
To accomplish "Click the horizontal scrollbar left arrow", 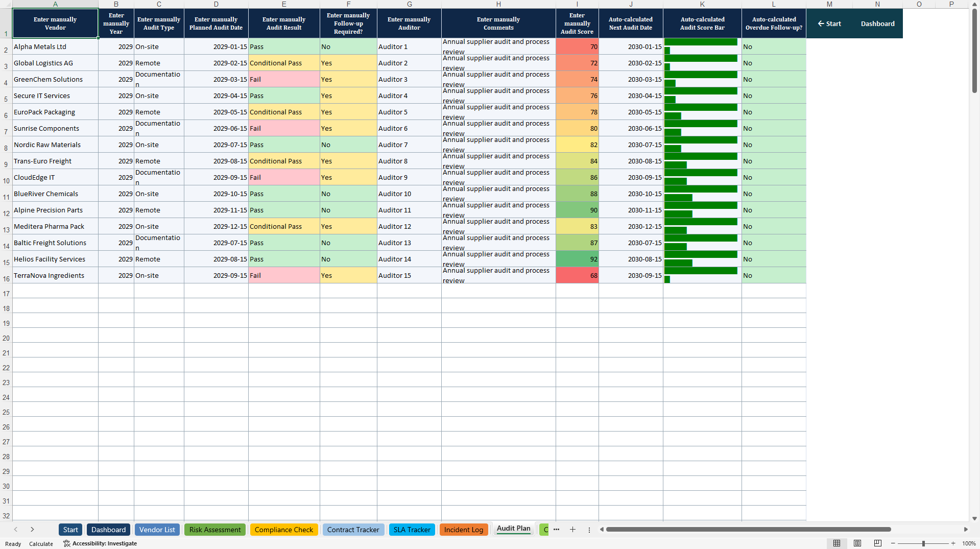I will (602, 530).
